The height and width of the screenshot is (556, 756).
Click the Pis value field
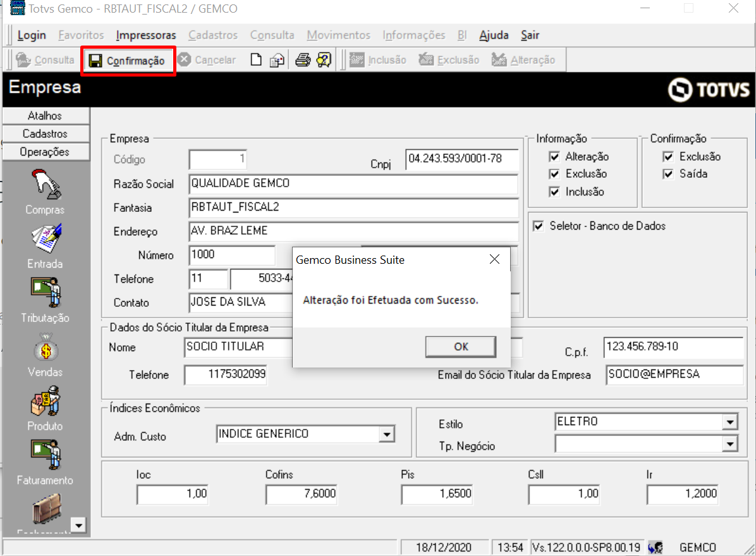[x=437, y=495]
